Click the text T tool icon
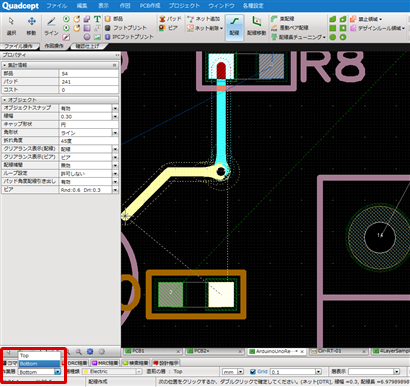The height and width of the screenshot is (387, 410). (x=97, y=19)
